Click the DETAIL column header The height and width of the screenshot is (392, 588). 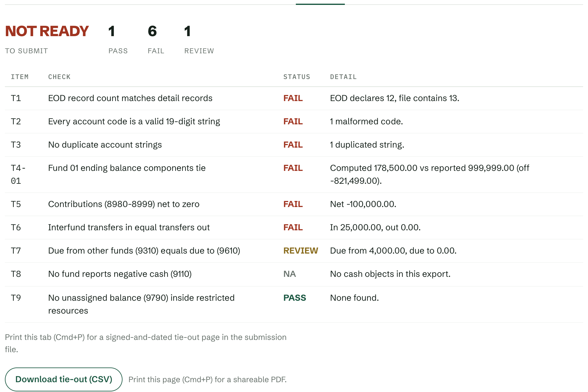tap(343, 77)
